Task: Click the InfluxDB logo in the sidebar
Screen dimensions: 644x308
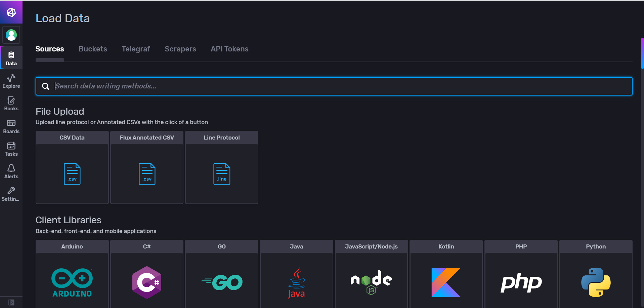Action: [x=11, y=12]
